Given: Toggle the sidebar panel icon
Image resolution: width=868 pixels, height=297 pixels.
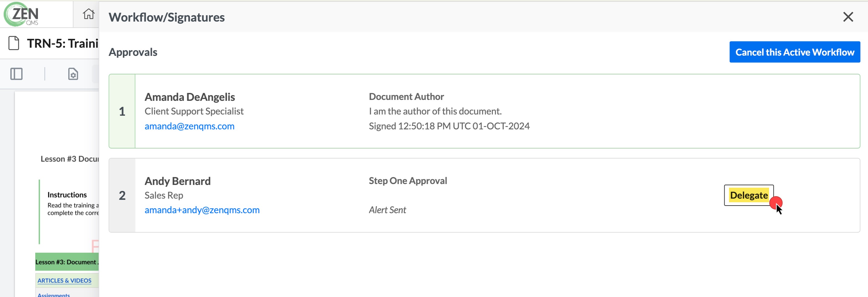Looking at the screenshot, I should 16,74.
